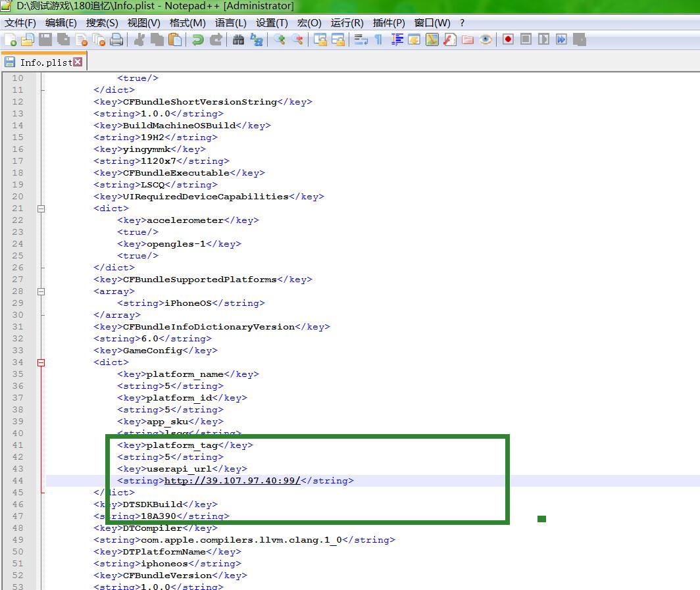Collapse the GameConfig dict at line 34
Image resolution: width=700 pixels, height=590 pixels.
coord(41,362)
